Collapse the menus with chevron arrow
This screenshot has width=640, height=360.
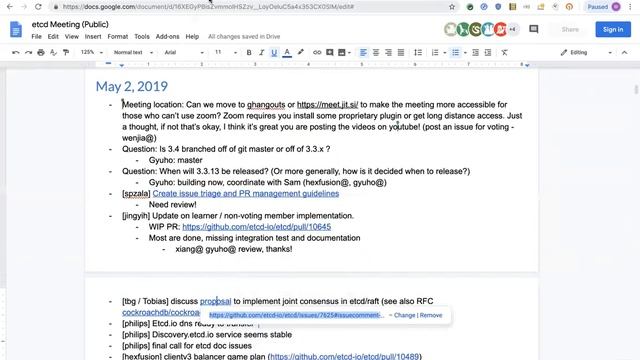pos(624,52)
